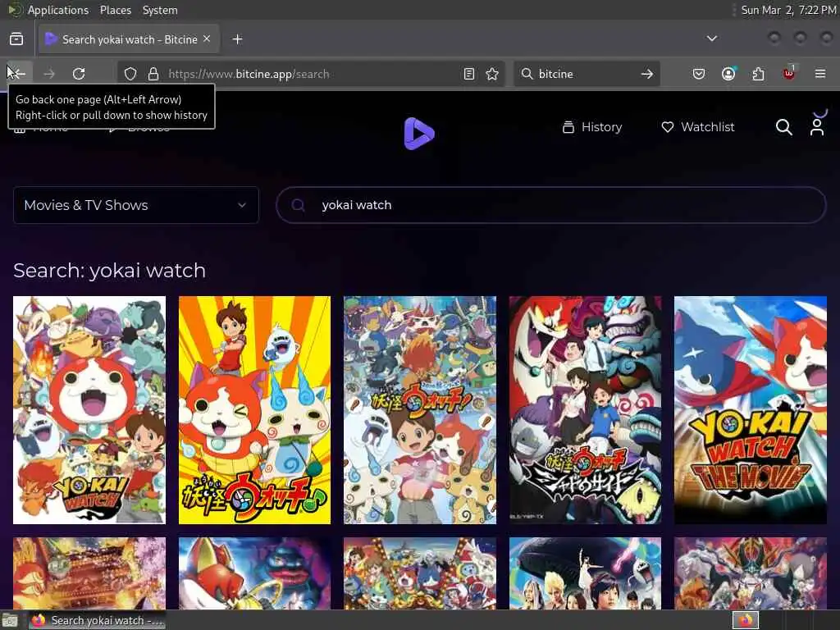Image resolution: width=840 pixels, height=630 pixels.
Task: Click the search bar go arrow
Action: (x=647, y=74)
